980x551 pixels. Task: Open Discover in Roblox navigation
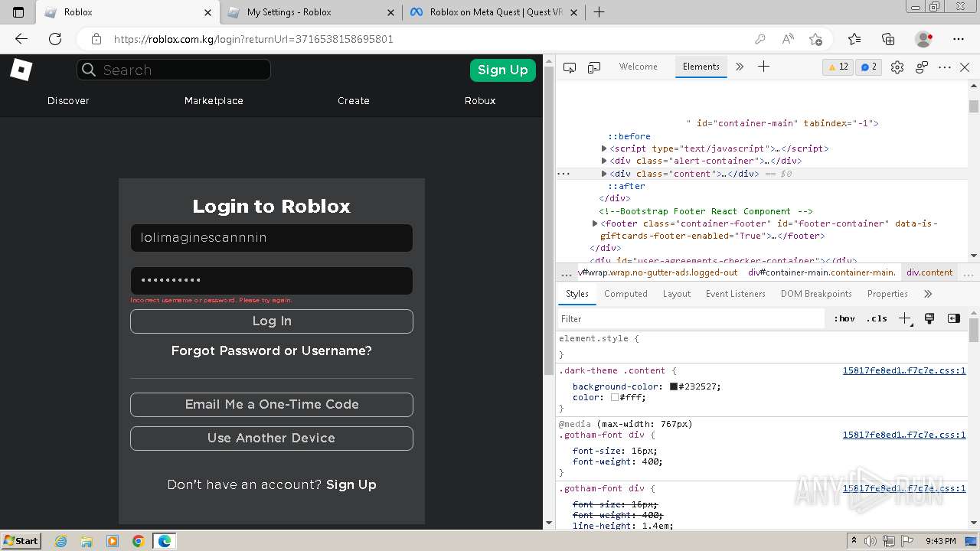(x=68, y=100)
